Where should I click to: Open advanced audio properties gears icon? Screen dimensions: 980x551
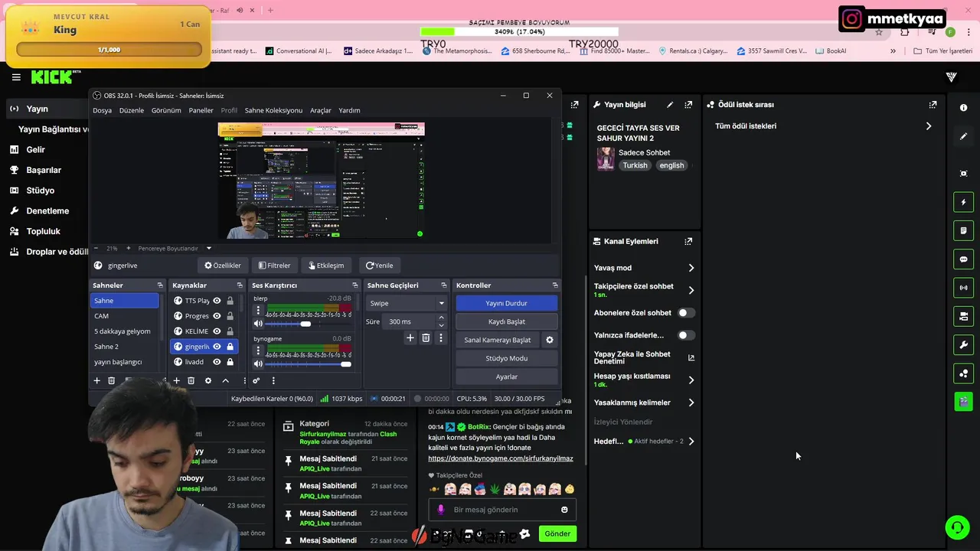click(x=256, y=380)
